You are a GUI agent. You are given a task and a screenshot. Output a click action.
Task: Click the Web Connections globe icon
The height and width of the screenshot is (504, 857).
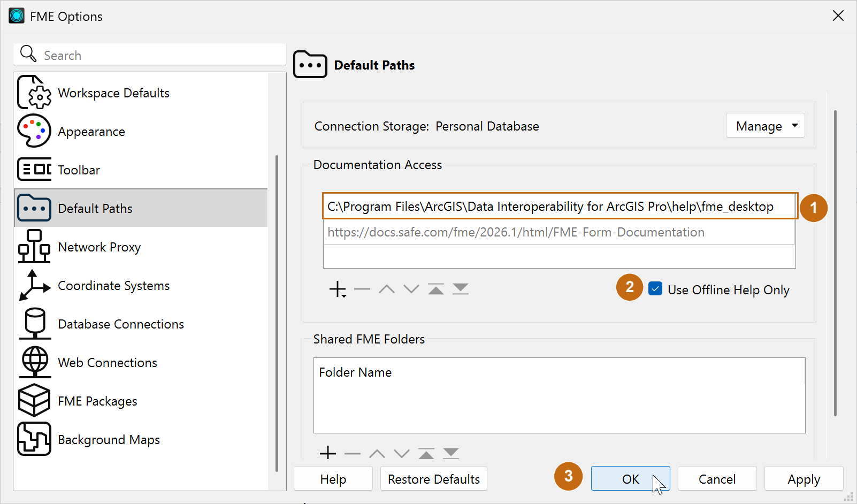(x=34, y=362)
